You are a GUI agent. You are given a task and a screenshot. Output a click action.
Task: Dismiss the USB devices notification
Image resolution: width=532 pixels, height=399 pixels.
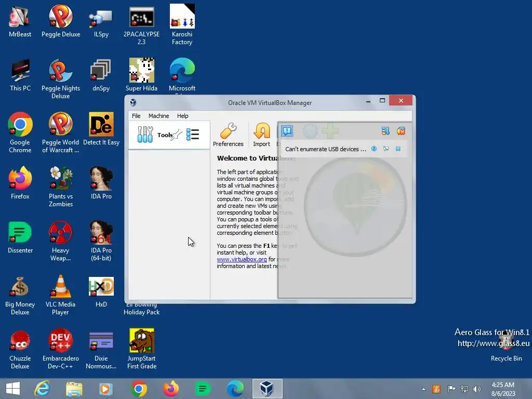coord(398,149)
